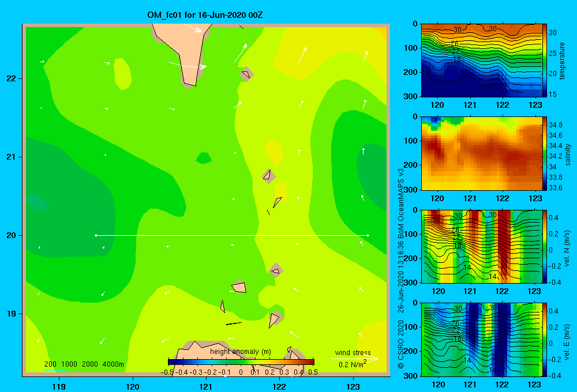Screen dimensions: 577x392
Task: Click latitude label 22 on main map axis
Action: pyautogui.click(x=11, y=79)
